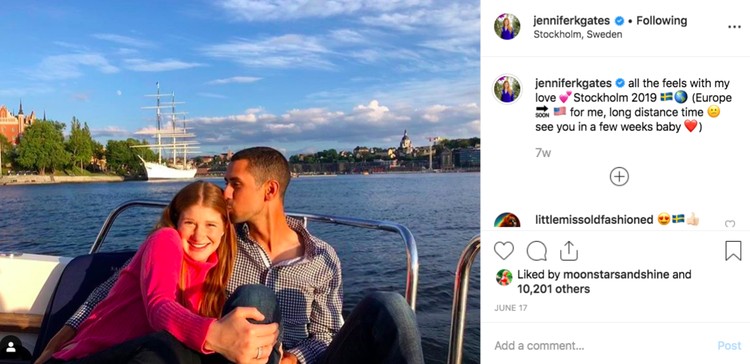
Task: Open littlemissoldfashioned's avatar
Action: click(507, 221)
